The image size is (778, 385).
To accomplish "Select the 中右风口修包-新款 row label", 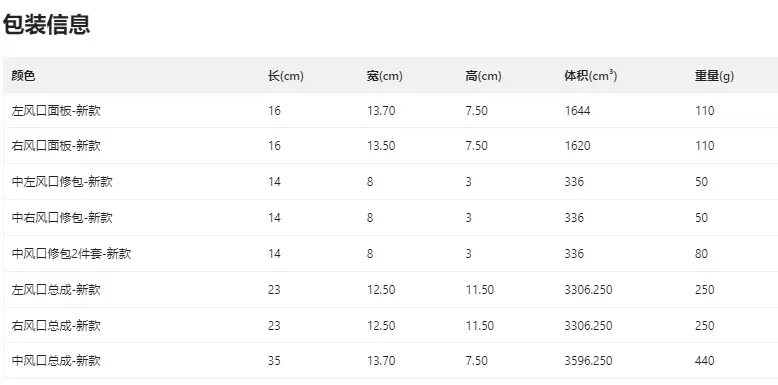I will 62,218.
